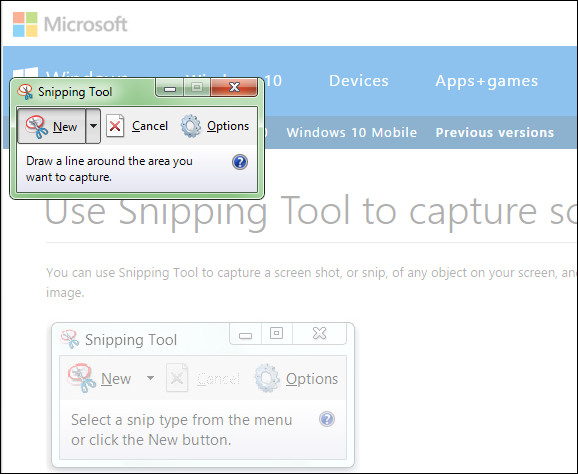The height and width of the screenshot is (474, 578).
Task: Open Snipping Tool Options
Action: pyautogui.click(x=215, y=126)
